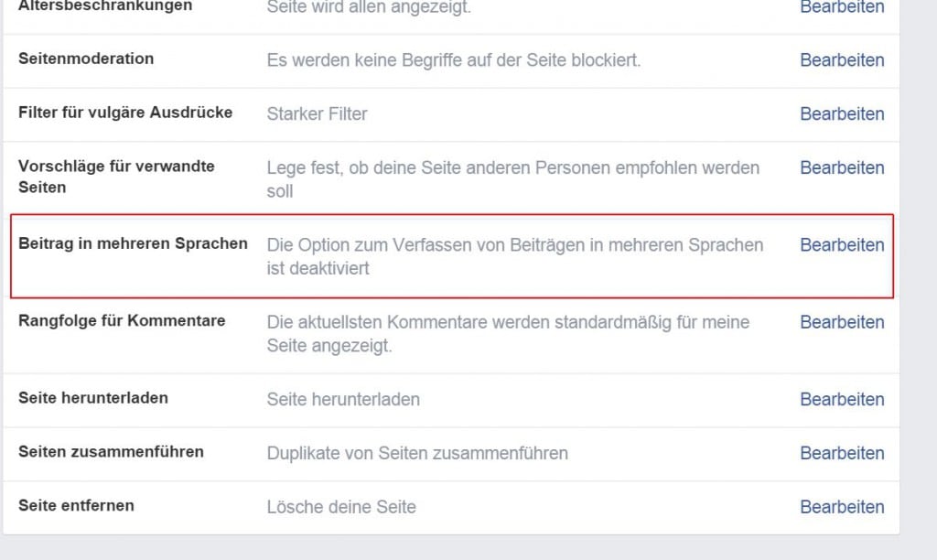This screenshot has width=937, height=560.
Task: Open Bearbeiten for Seiten zusammenführen
Action: coord(842,453)
